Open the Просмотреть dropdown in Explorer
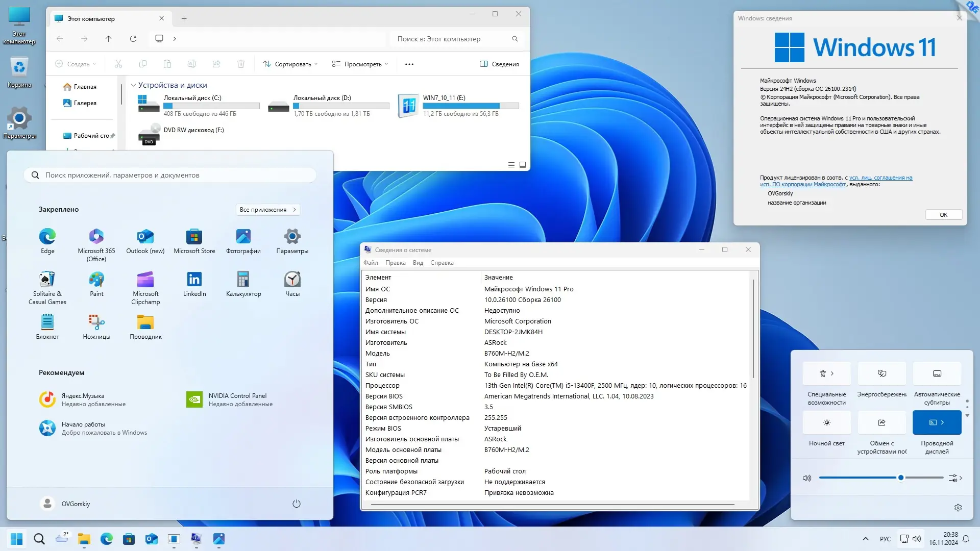 (x=359, y=64)
